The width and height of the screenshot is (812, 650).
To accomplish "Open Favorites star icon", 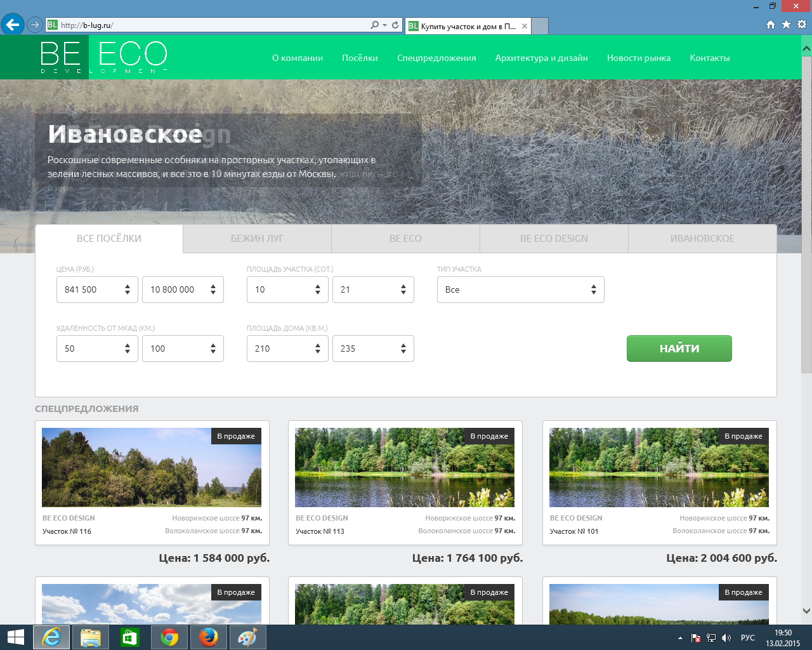I will [786, 25].
